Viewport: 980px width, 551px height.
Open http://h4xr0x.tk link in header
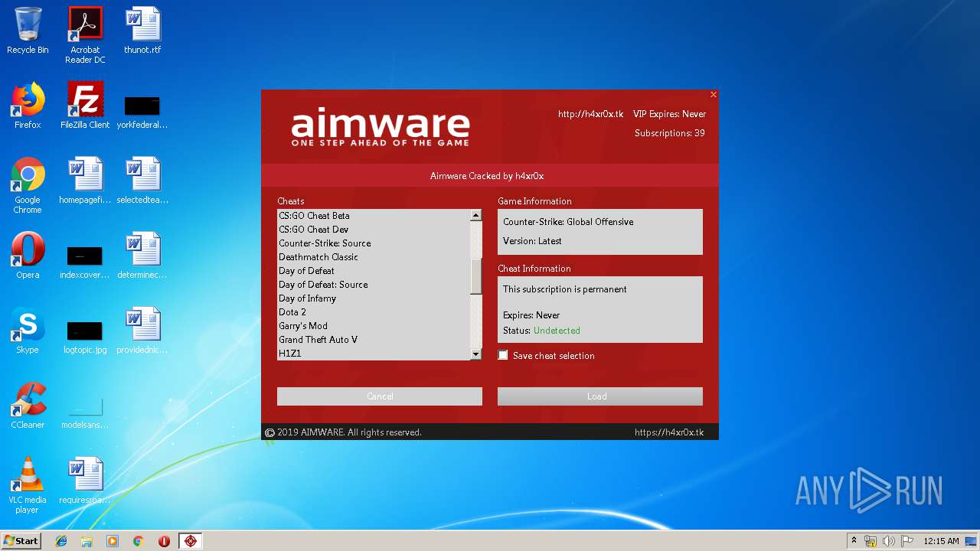point(590,114)
